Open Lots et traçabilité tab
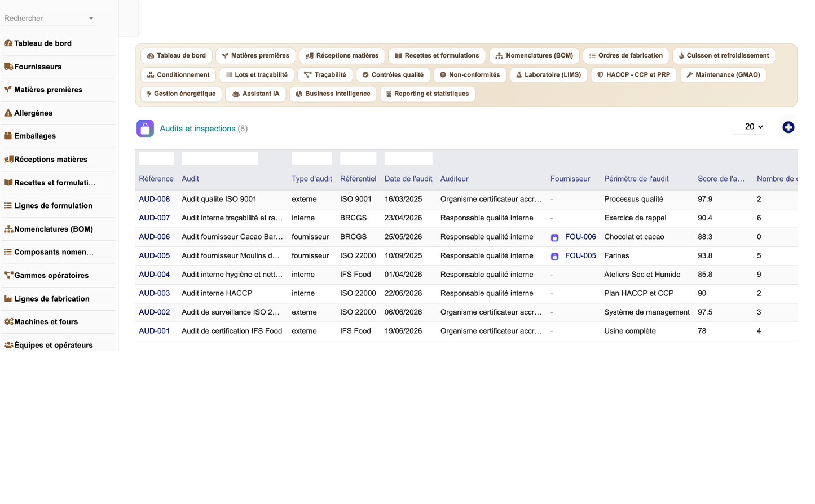The image size is (815, 504). [257, 75]
